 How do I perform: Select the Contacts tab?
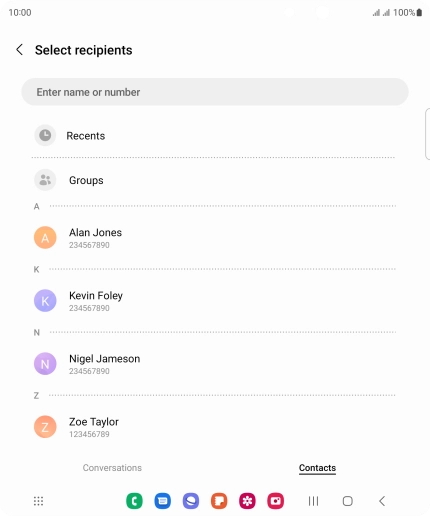pyautogui.click(x=317, y=468)
